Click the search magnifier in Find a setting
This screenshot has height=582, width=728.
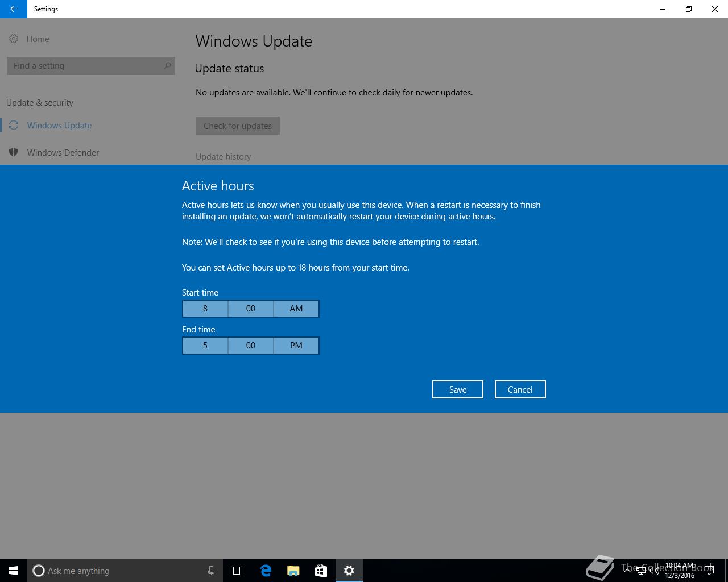(x=167, y=66)
